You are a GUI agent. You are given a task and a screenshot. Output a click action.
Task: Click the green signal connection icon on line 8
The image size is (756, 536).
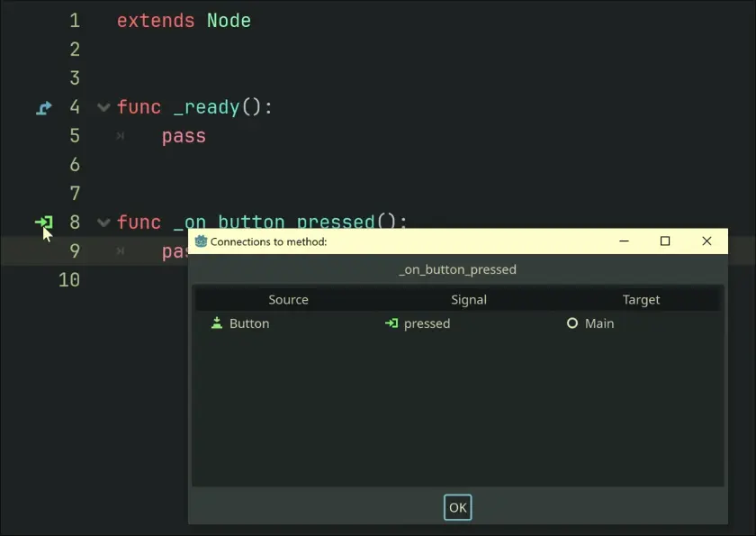tap(43, 223)
